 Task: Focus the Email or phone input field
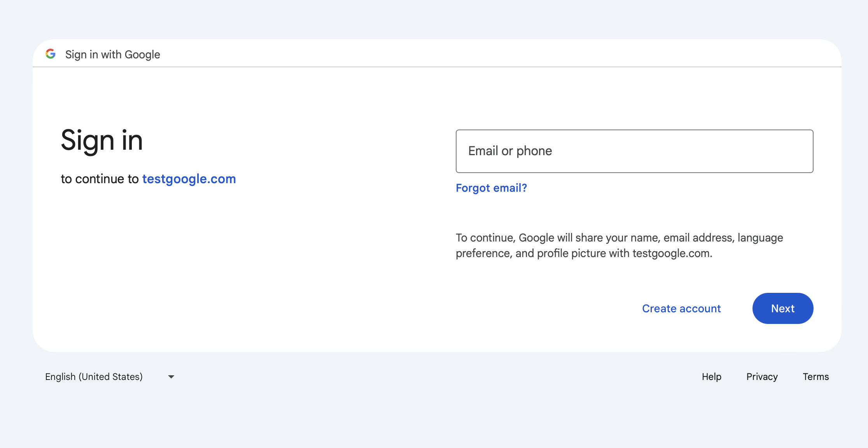coord(634,151)
